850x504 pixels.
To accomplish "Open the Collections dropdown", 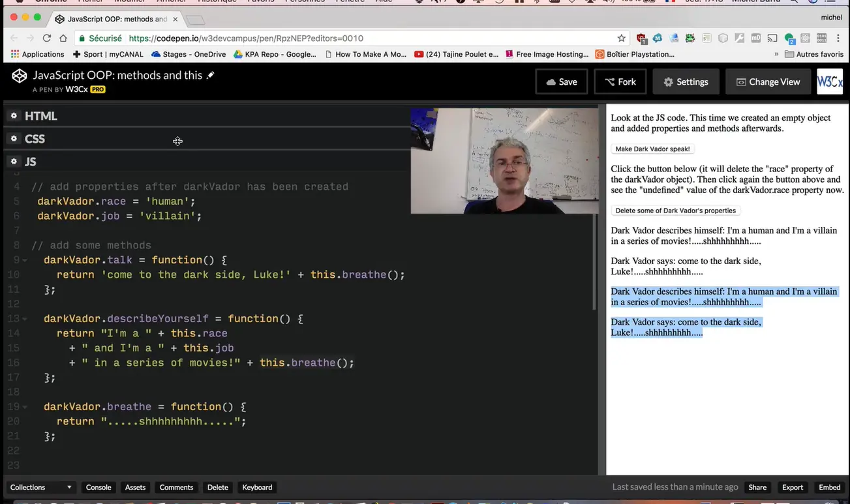I will (41, 487).
